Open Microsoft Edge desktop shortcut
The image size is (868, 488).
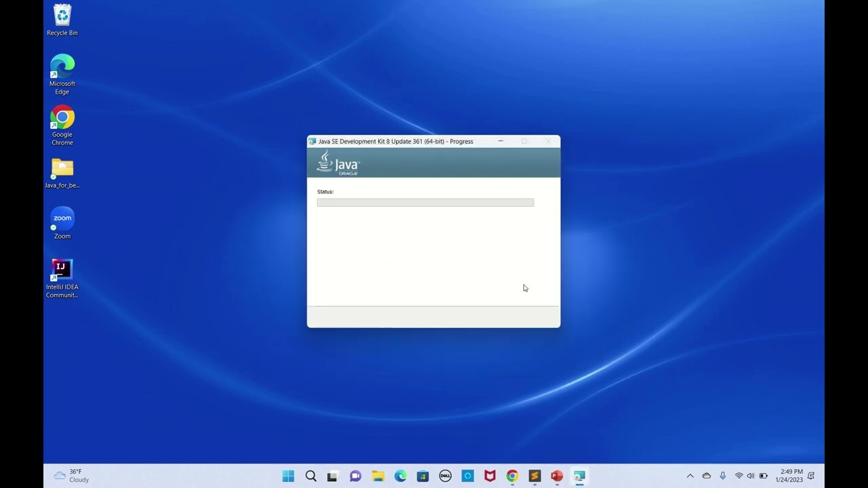coord(62,74)
